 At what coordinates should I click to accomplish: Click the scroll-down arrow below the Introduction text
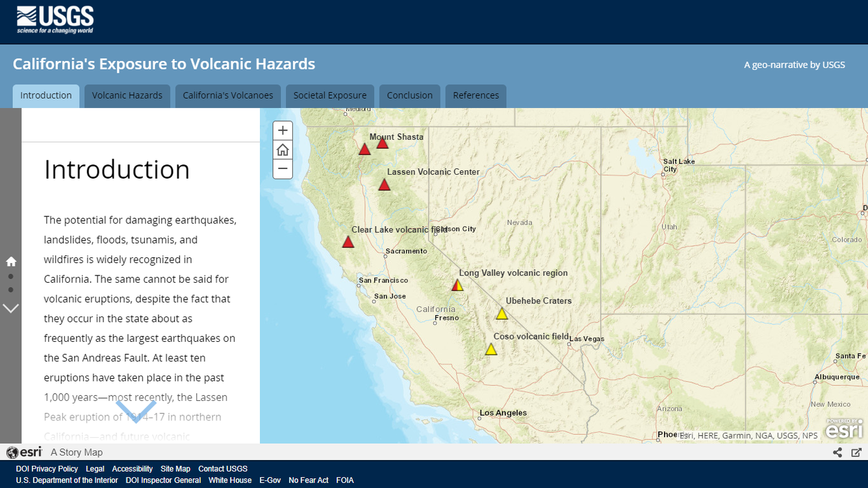(136, 411)
